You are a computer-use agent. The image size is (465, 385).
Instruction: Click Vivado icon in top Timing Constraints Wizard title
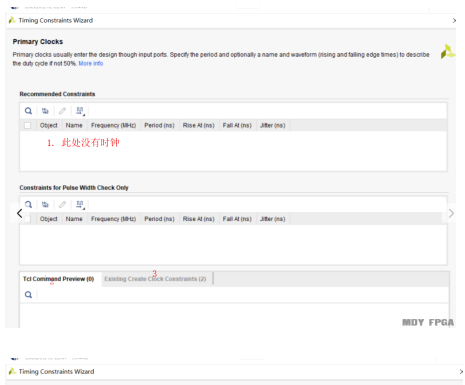click(x=12, y=20)
